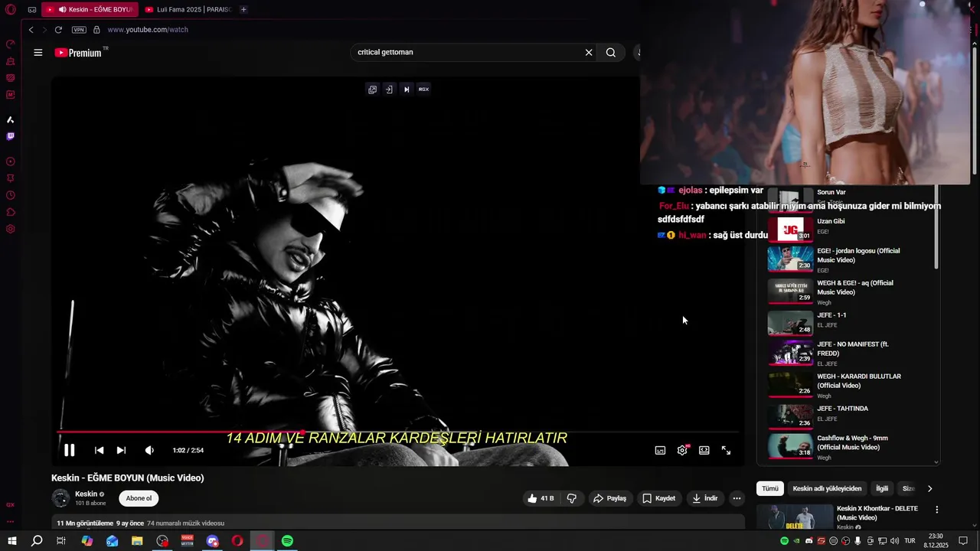
Task: Enter full screen mode
Action: click(x=726, y=450)
